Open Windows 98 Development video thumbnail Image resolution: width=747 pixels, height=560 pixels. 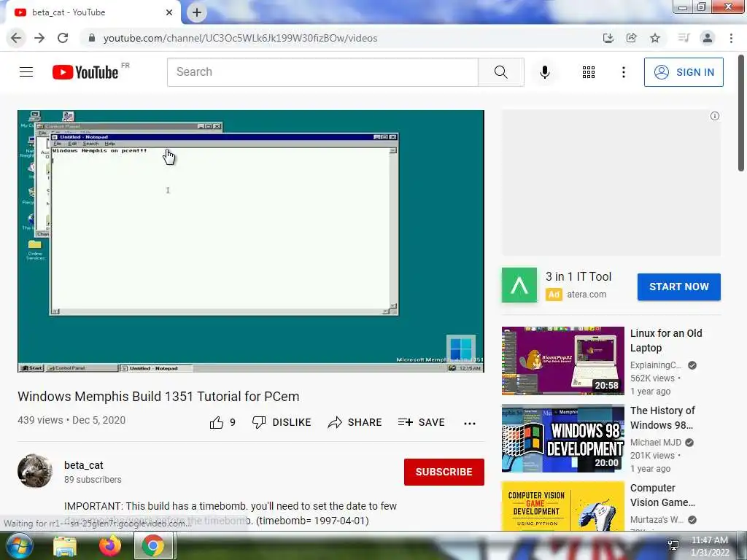click(562, 438)
